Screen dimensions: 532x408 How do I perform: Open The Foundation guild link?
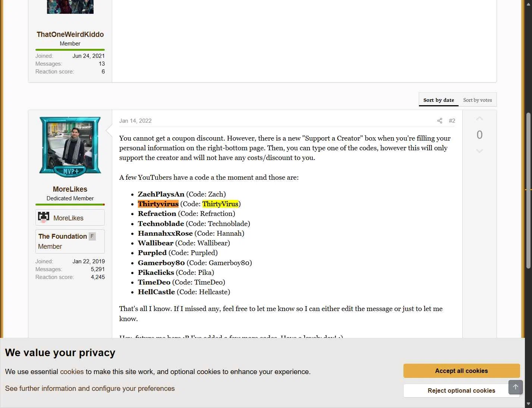[63, 236]
